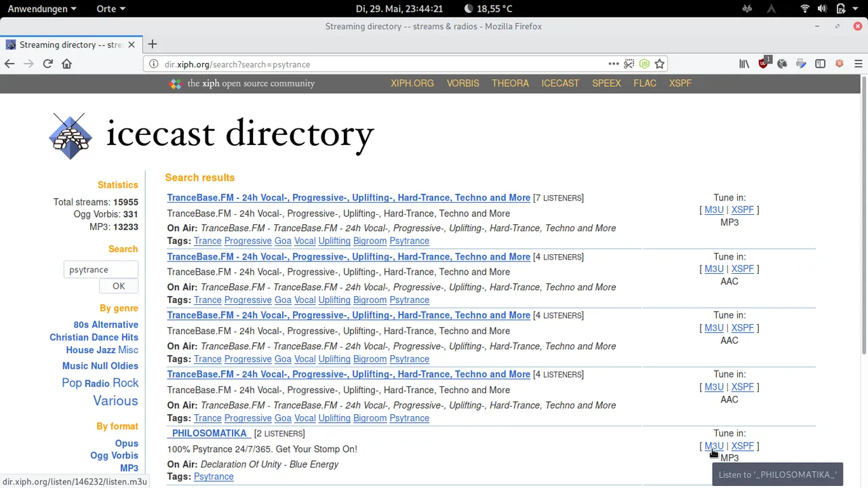Open page actions three-dot menu

(614, 64)
